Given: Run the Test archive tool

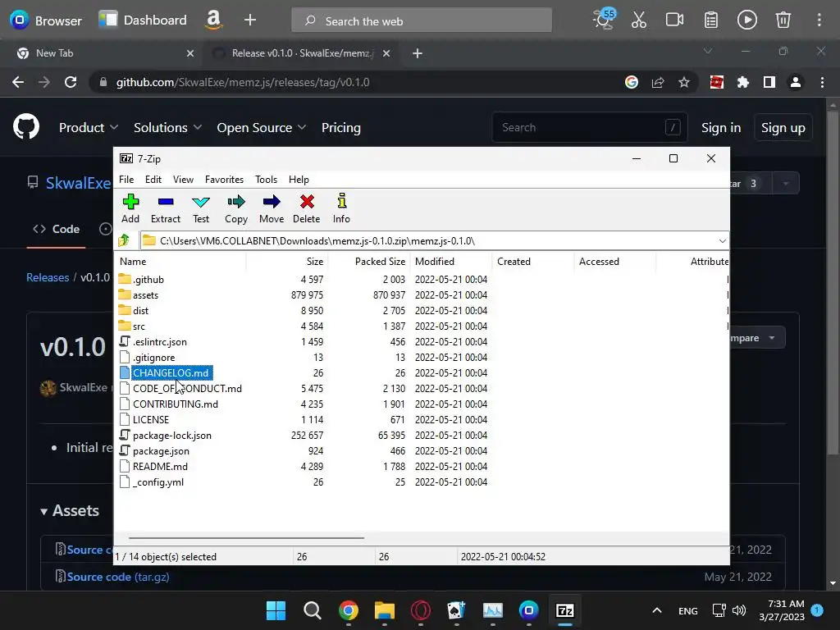Looking at the screenshot, I should [x=201, y=208].
